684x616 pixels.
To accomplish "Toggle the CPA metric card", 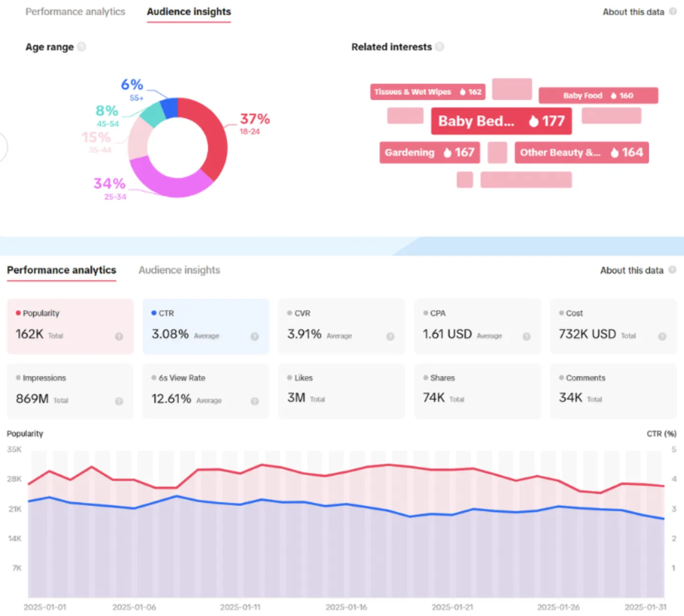I will coord(478,326).
